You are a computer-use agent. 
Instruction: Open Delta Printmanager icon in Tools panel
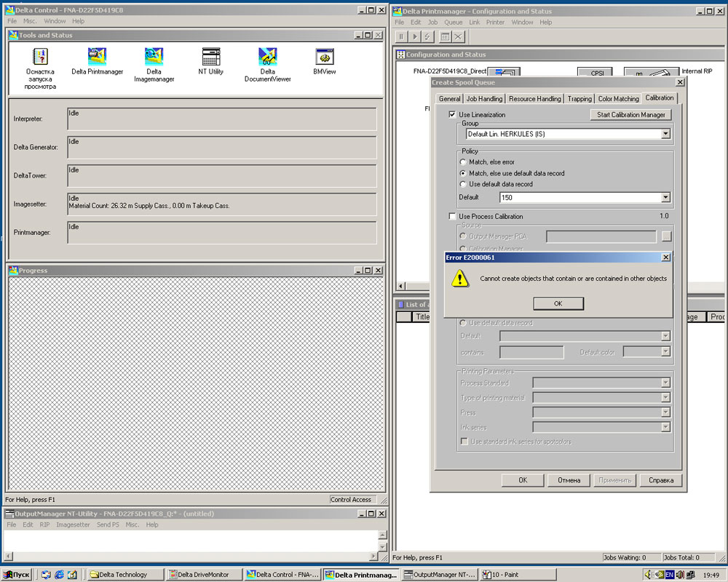click(97, 57)
